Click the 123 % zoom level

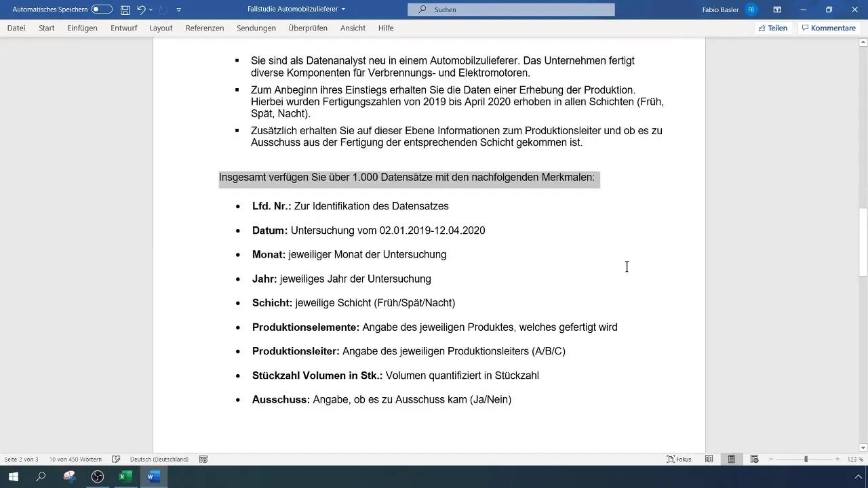(854, 459)
